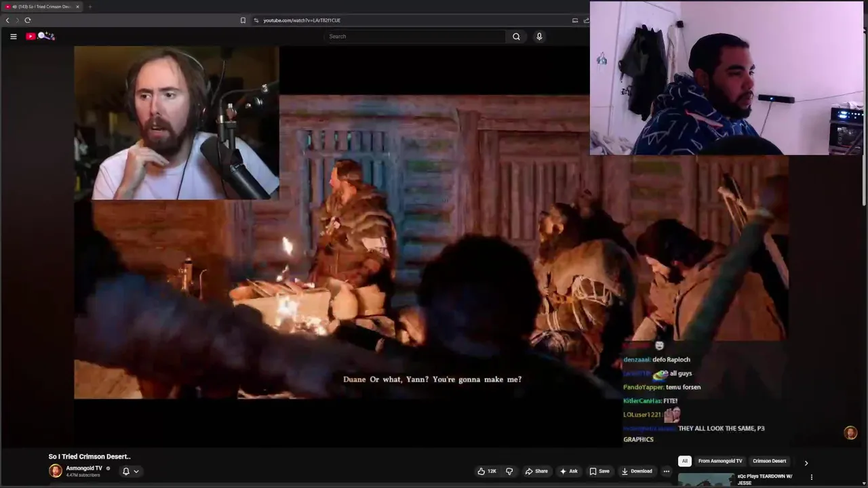Click chat username 'KillerCanHas'
Image resolution: width=868 pixels, height=488 pixels.
tap(642, 401)
